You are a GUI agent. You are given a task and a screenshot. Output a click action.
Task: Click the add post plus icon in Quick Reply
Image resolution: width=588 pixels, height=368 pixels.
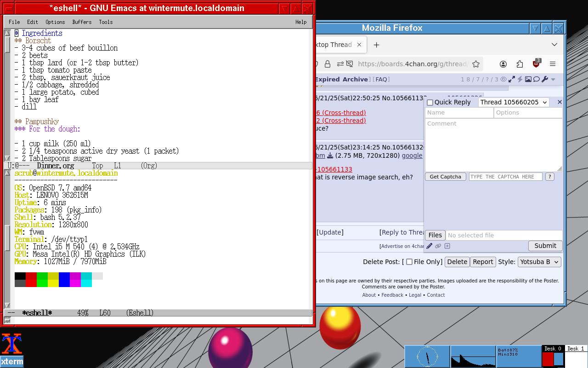tap(447, 246)
